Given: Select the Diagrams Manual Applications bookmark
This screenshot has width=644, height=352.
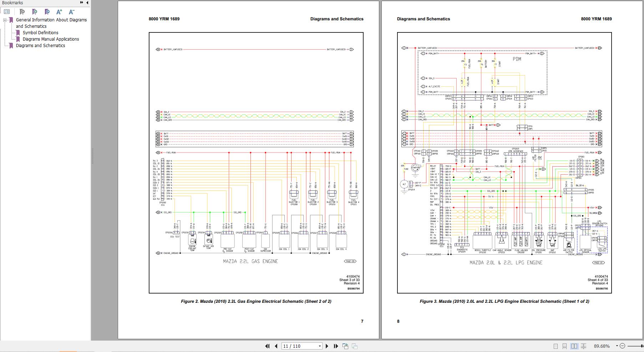Looking at the screenshot, I should (51, 39).
